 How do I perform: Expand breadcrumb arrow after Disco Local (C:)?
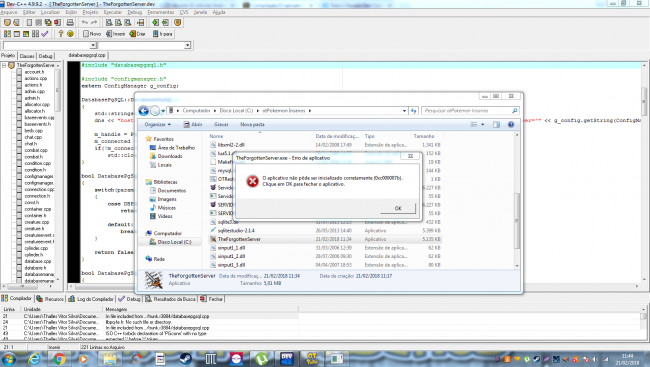click(257, 111)
